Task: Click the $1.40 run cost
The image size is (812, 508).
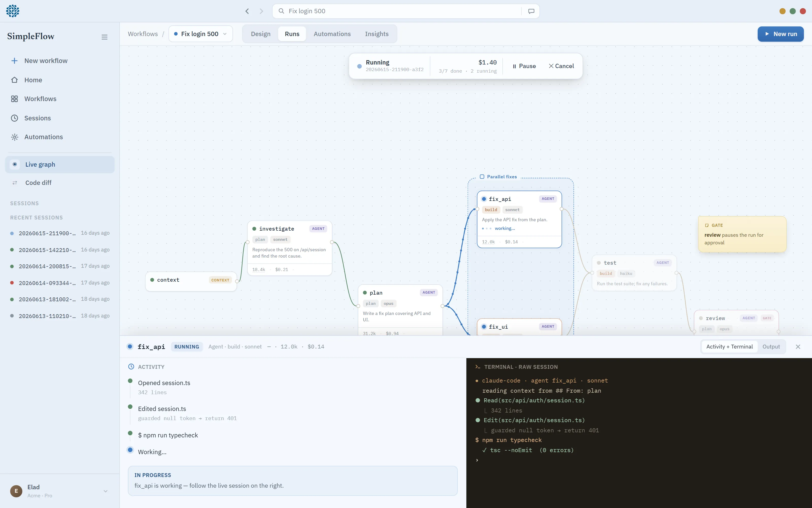Action: [x=487, y=62]
